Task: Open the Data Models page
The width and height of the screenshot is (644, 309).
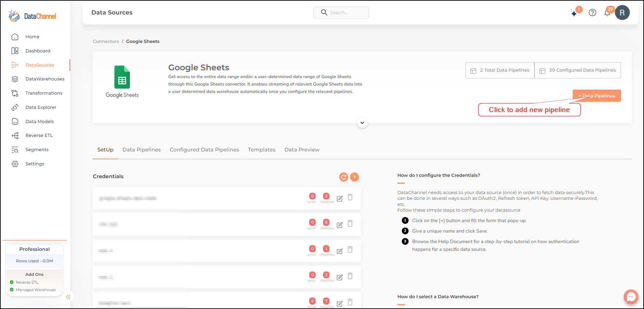Action: pyautogui.click(x=40, y=122)
